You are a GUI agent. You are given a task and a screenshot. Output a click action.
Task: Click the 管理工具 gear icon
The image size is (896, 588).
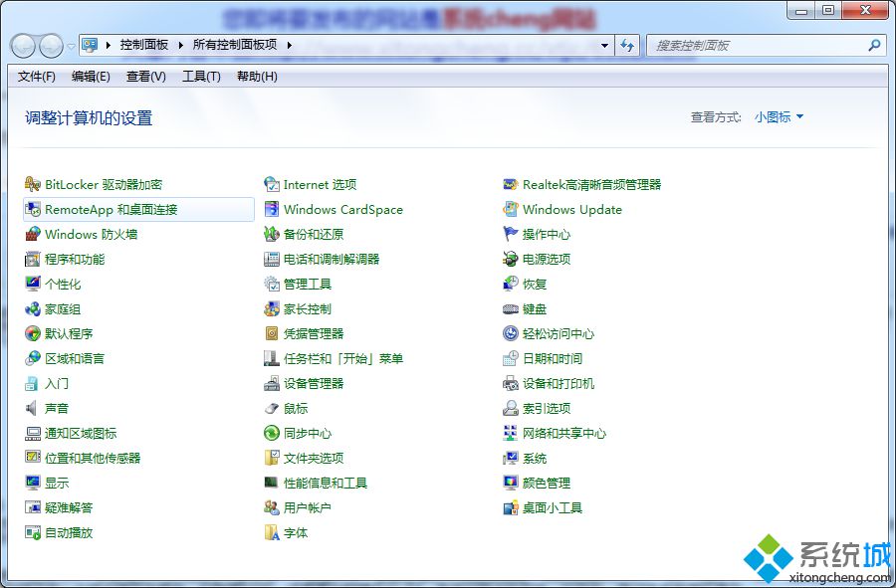point(272,284)
